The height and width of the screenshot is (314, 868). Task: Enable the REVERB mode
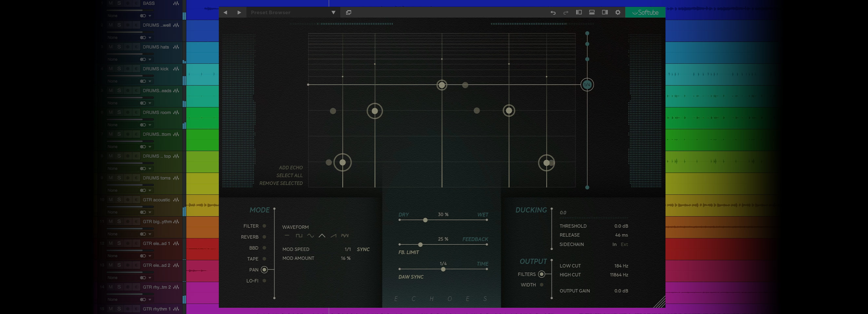264,237
